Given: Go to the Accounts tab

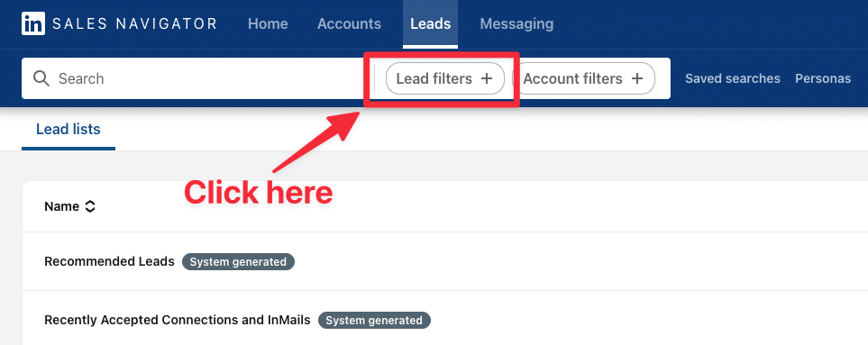Looking at the screenshot, I should 349,23.
